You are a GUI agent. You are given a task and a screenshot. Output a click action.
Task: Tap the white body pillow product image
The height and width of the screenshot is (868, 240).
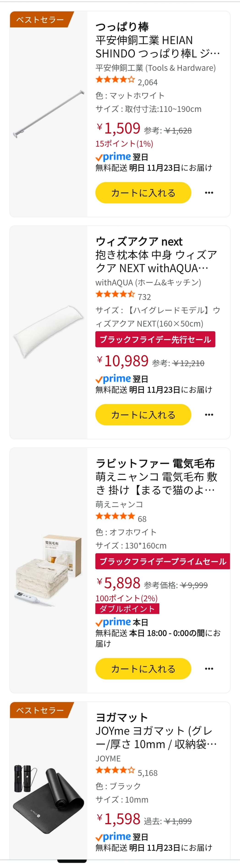pyautogui.click(x=49, y=331)
